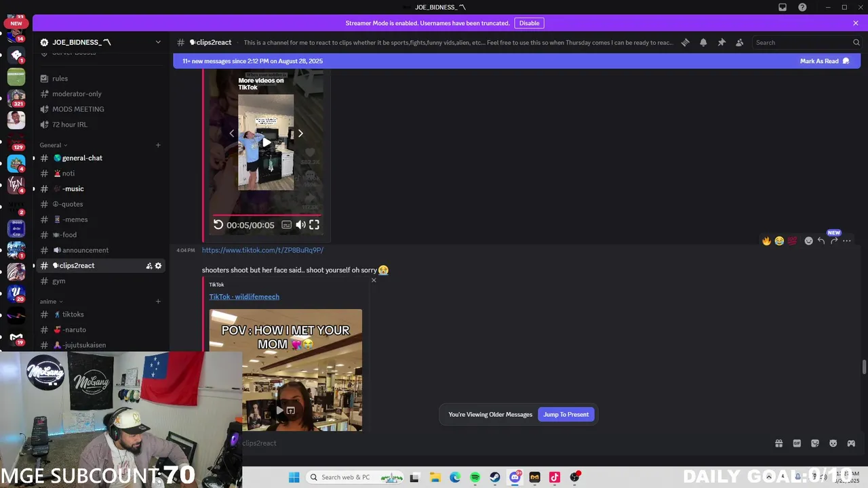Viewport: 868px width, 488px height.
Task: Open the GIF picker
Action: coord(797,443)
